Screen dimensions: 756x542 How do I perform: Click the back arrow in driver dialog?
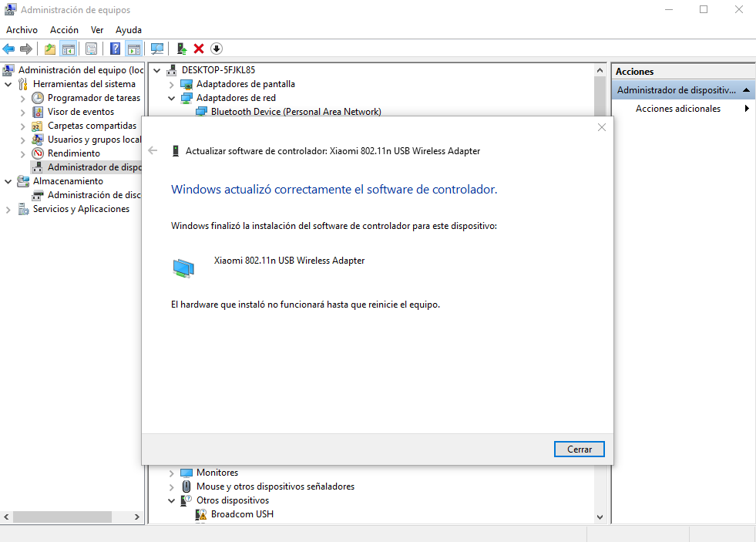(x=153, y=151)
